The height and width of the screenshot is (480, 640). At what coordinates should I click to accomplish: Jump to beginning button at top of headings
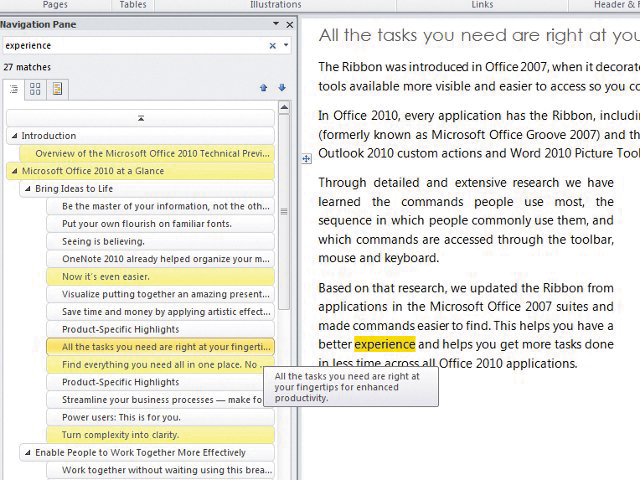(x=140, y=118)
